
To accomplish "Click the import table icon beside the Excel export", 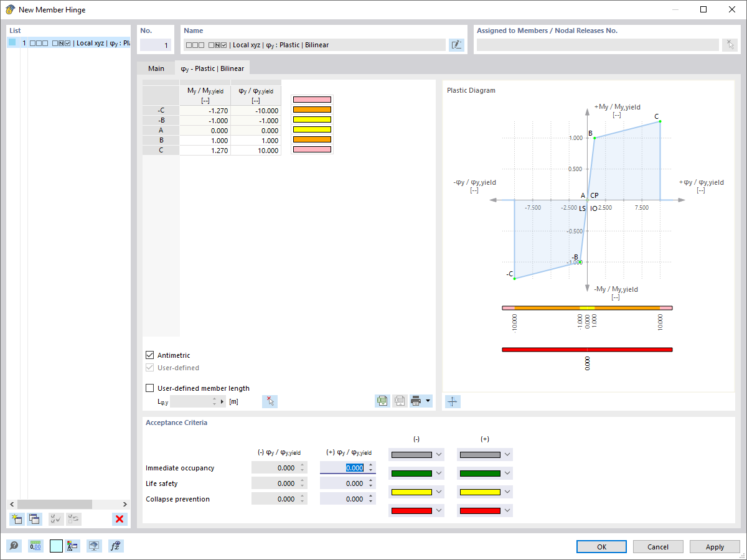I will [x=400, y=401].
